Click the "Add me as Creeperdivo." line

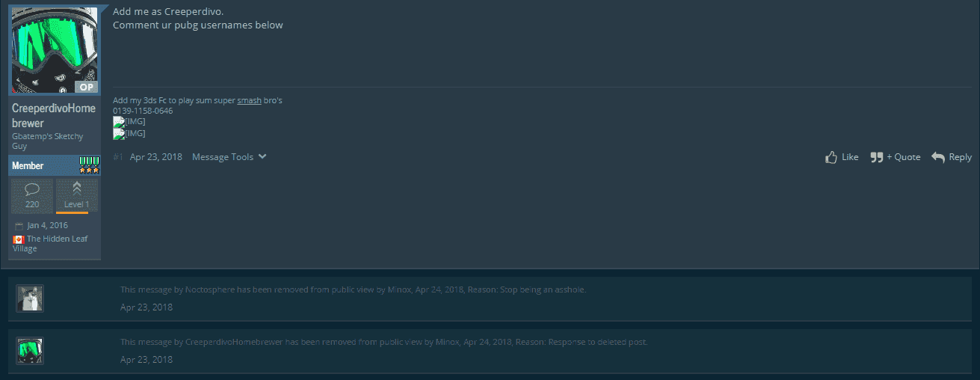click(168, 12)
